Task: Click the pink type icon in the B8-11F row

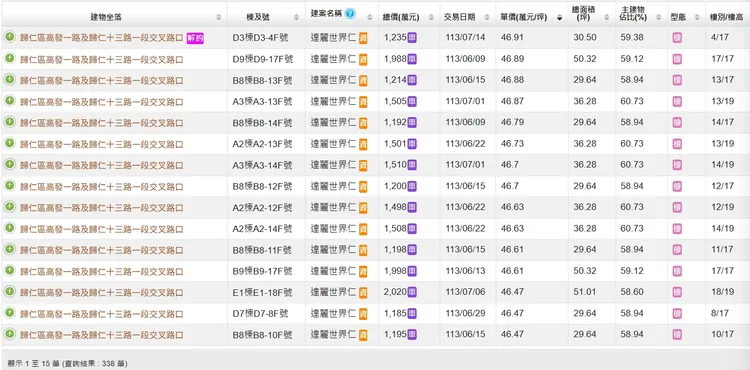Action: (x=677, y=250)
